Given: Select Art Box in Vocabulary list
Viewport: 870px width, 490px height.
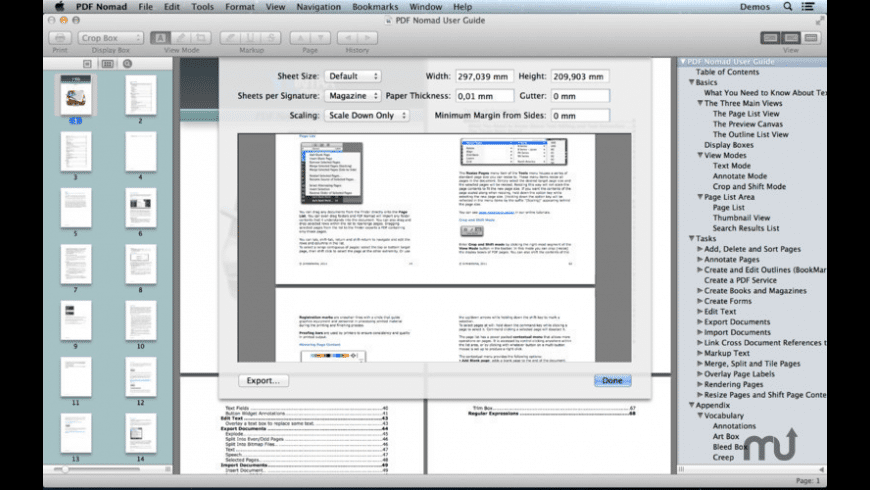Looking at the screenshot, I should click(725, 436).
